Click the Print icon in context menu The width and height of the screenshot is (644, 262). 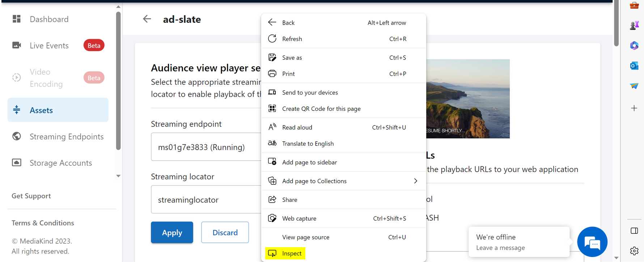pos(272,74)
